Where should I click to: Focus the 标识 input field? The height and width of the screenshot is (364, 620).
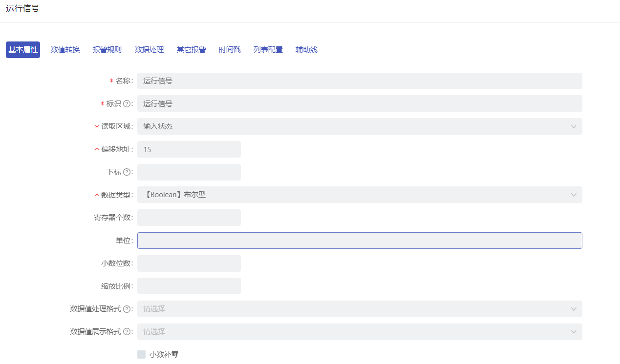coord(360,103)
